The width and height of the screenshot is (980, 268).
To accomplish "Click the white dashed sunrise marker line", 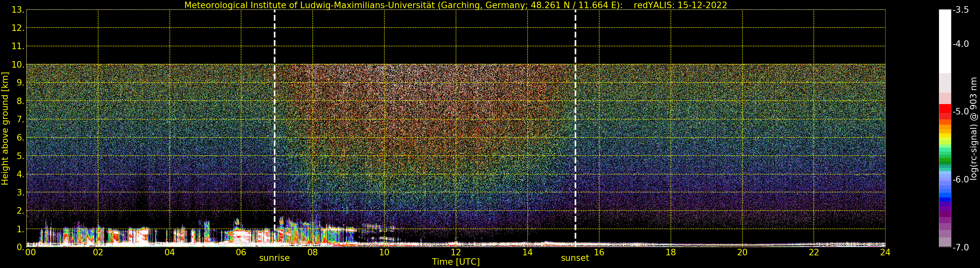I will click(274, 128).
